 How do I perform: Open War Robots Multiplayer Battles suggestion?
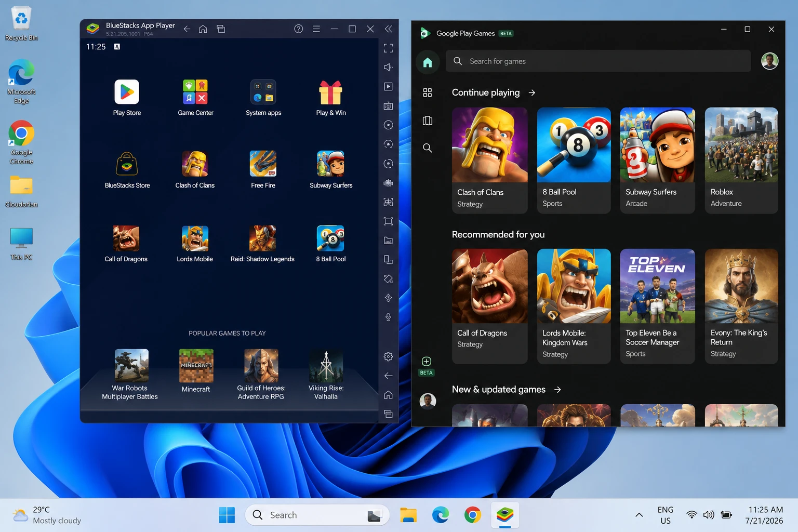pos(131,366)
